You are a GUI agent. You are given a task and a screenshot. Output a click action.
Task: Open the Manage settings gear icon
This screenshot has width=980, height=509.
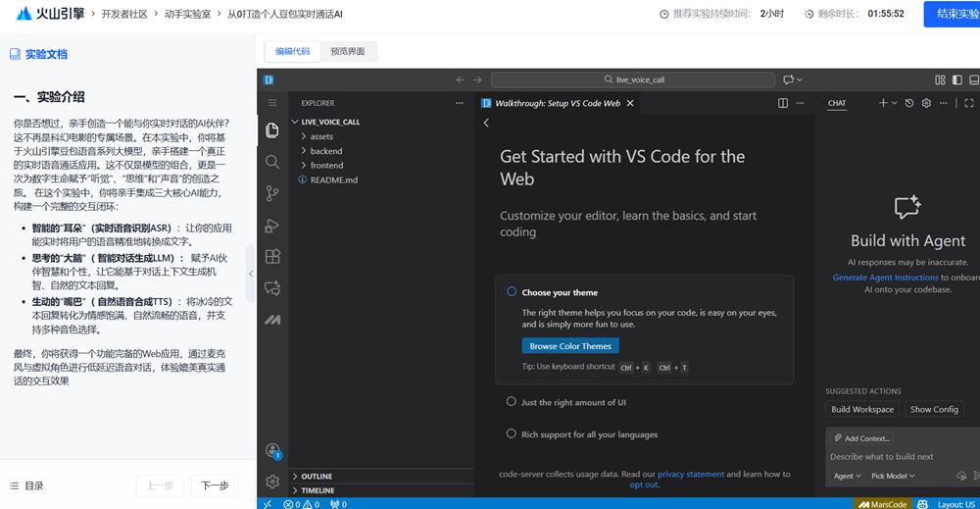pos(272,482)
